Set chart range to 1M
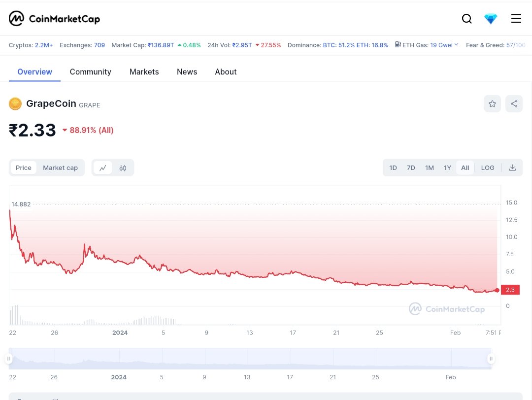 [x=430, y=168]
